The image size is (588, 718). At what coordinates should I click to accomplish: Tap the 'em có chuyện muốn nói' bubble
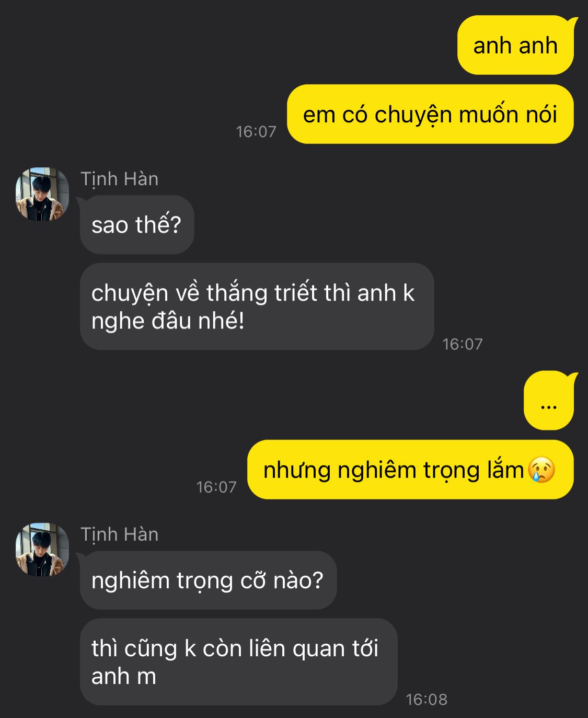430,114
